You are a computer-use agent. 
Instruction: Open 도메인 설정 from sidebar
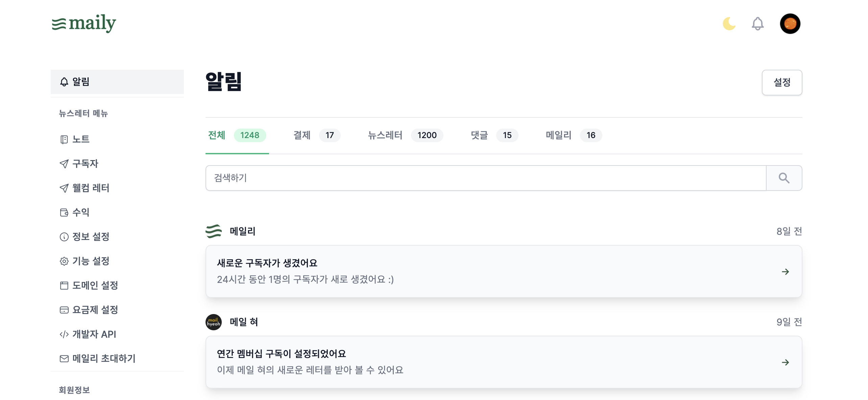(95, 286)
